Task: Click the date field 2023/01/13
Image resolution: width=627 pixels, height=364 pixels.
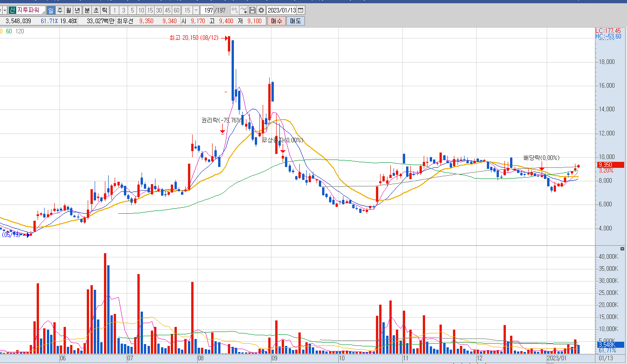Action: tap(282, 10)
